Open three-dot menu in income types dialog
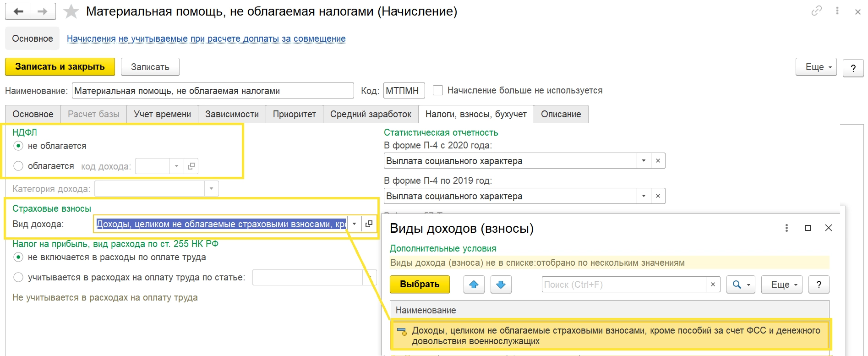This screenshot has width=868, height=356. [x=786, y=228]
